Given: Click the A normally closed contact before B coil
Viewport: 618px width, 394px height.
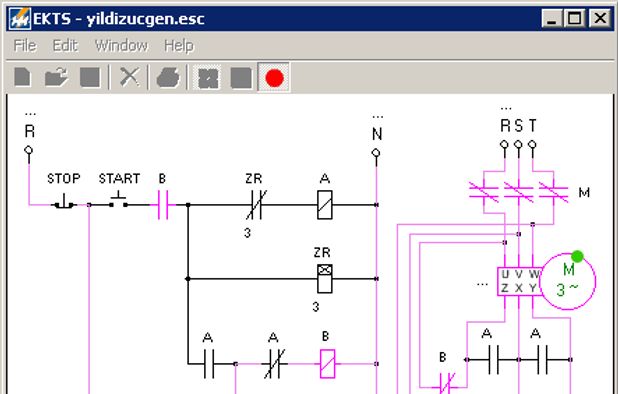Looking at the screenshot, I should [x=274, y=364].
